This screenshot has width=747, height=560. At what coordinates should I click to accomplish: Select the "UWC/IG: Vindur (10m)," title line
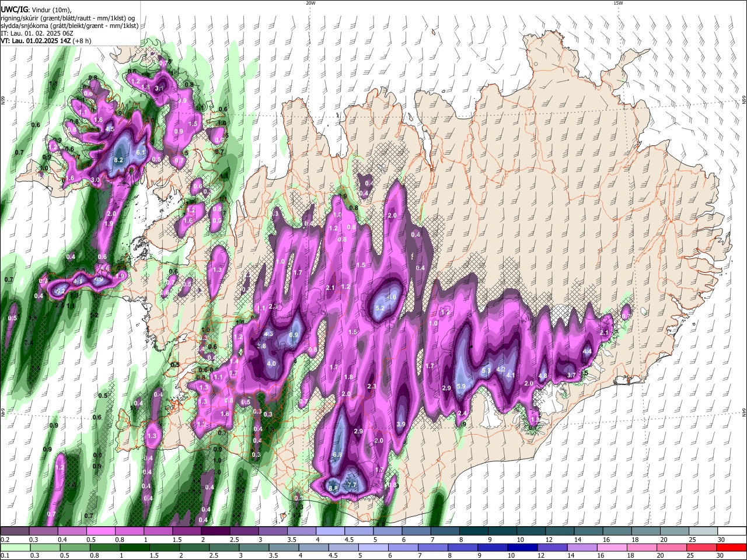[x=36, y=9]
